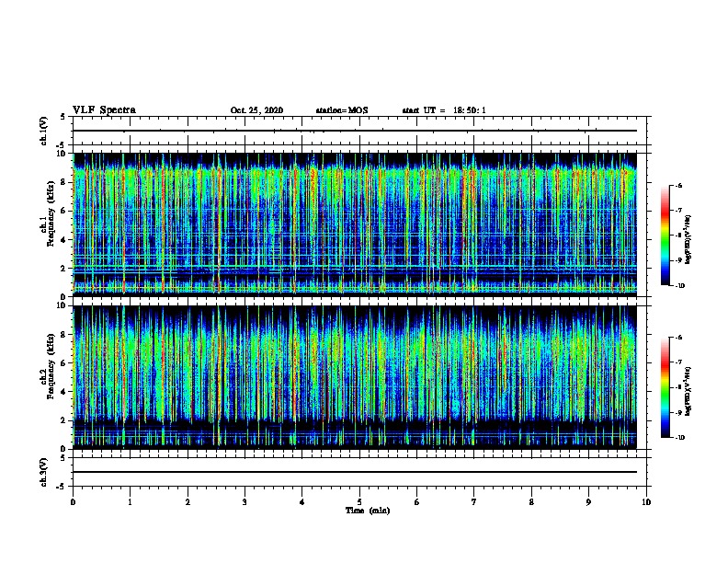Click the 'station=MOS' label
728x563 pixels.
point(342,110)
